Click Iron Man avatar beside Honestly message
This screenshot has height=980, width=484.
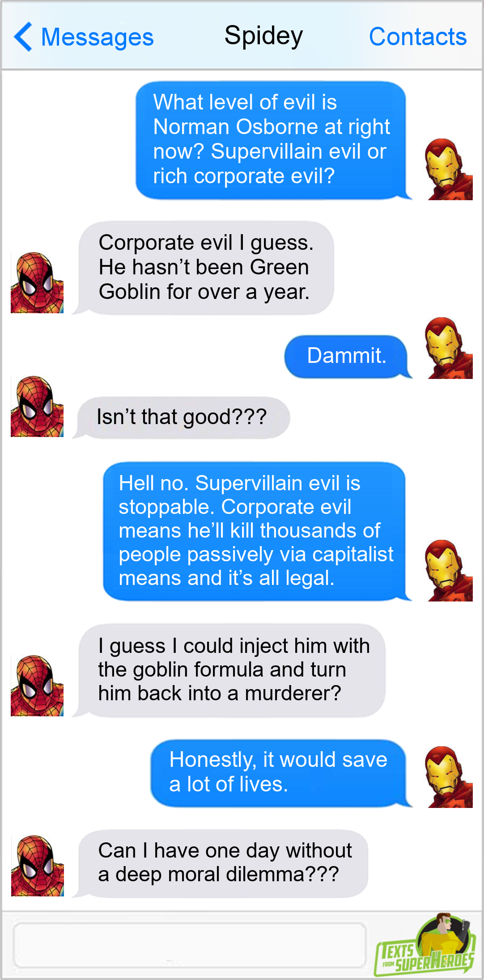click(x=449, y=777)
